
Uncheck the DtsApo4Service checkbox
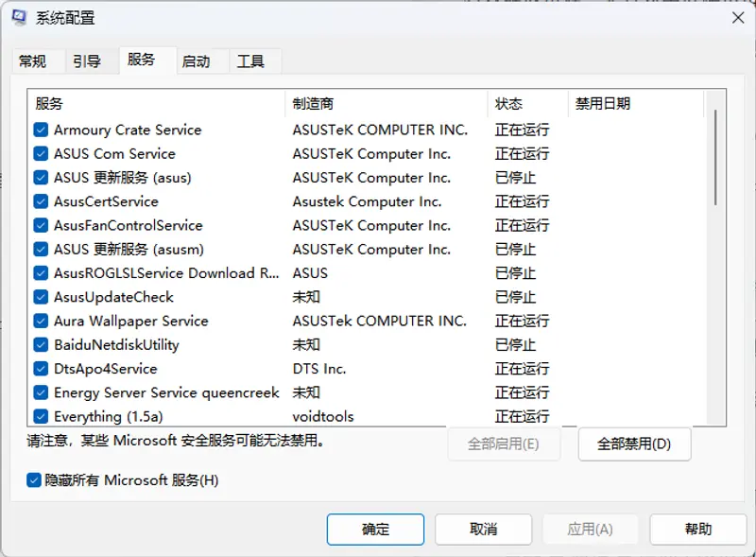click(x=42, y=369)
